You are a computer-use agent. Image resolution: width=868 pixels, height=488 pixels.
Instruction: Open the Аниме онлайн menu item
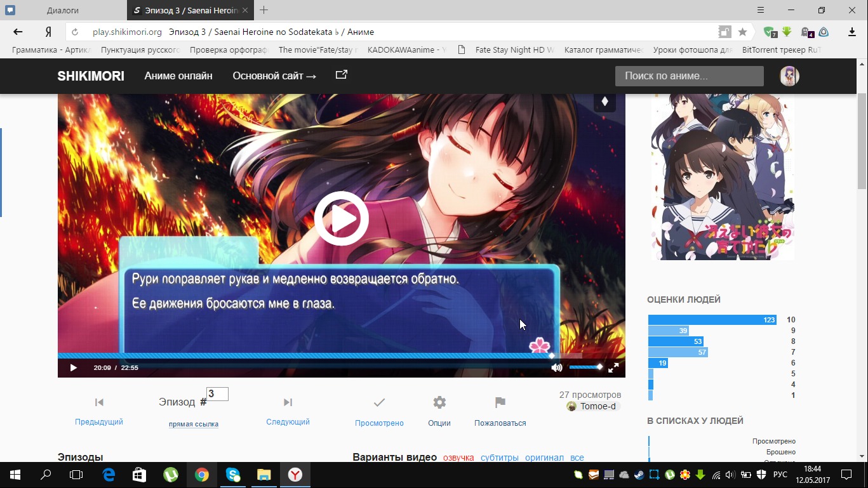[178, 76]
